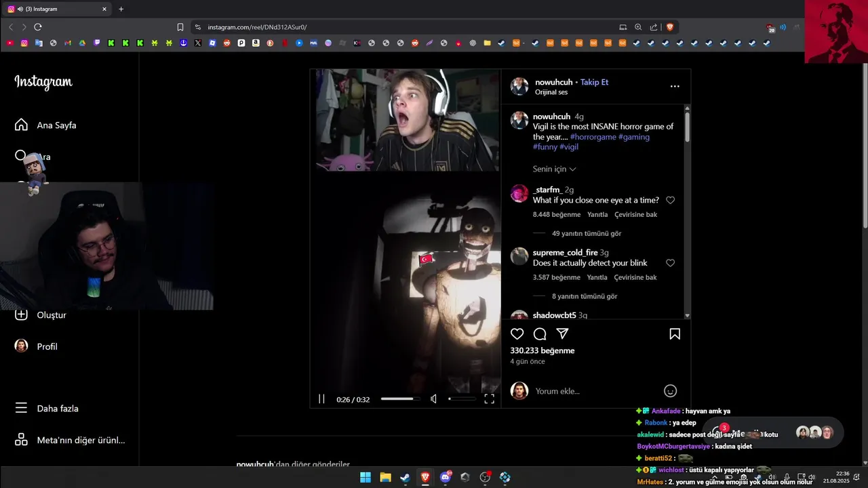
Task: Open nowuhcuh profile from the post header
Action: click(x=553, y=82)
